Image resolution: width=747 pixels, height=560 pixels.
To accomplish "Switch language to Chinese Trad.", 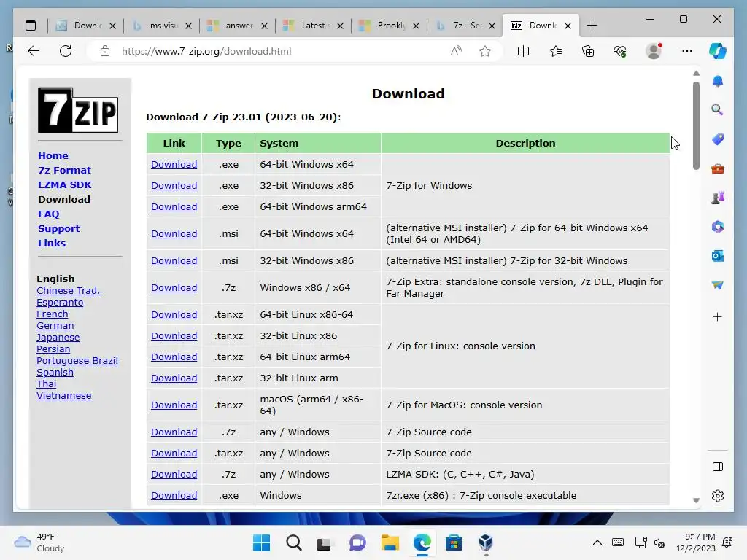I will tap(68, 290).
